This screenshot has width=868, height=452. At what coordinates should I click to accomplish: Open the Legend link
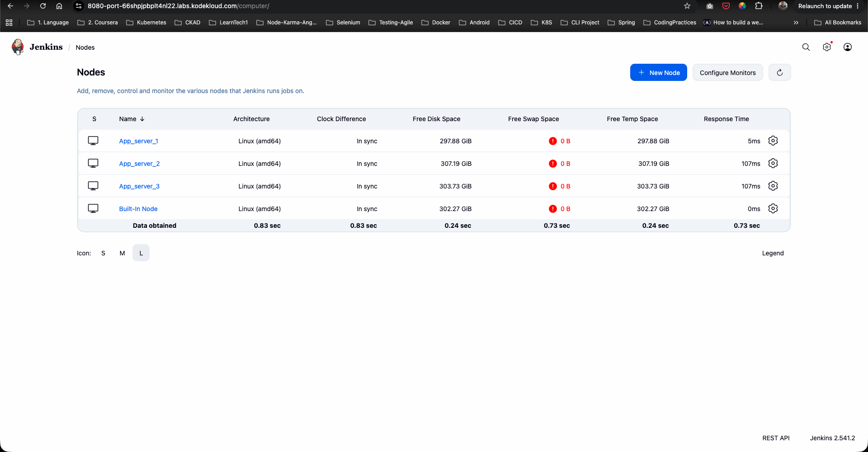click(x=773, y=253)
